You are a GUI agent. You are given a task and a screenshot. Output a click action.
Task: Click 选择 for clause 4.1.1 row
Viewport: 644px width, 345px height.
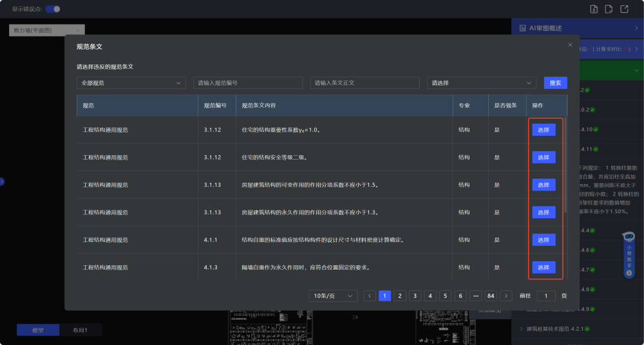click(544, 239)
